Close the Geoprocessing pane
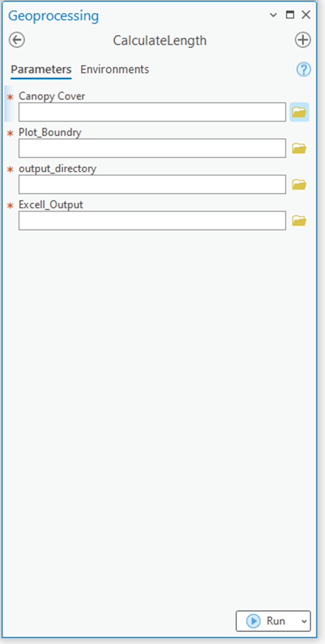Viewport: 325px width, 644px height. tap(306, 15)
